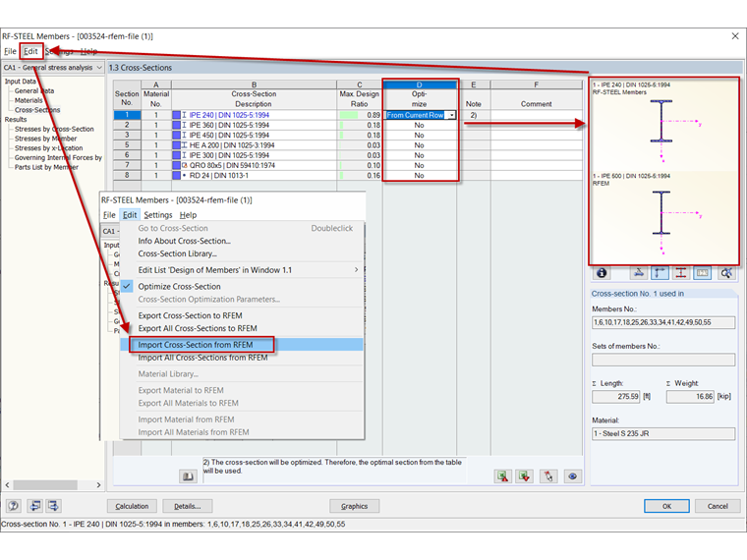This screenshot has width=747, height=560.
Task: Open the Settings menu in the inset window
Action: pyautogui.click(x=158, y=215)
